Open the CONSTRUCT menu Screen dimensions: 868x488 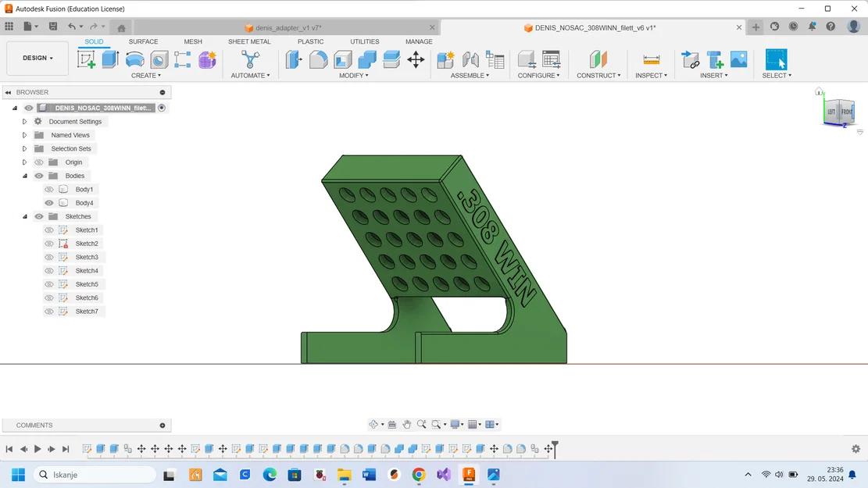(x=598, y=75)
